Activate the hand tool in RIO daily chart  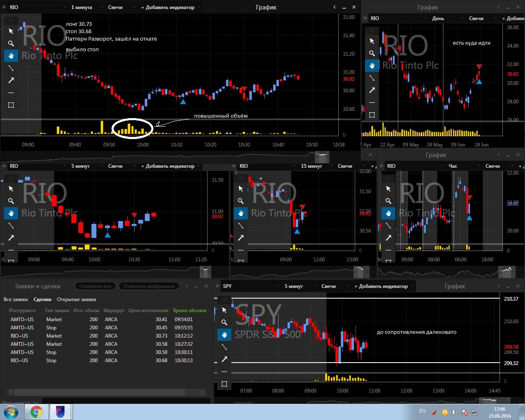[372, 66]
